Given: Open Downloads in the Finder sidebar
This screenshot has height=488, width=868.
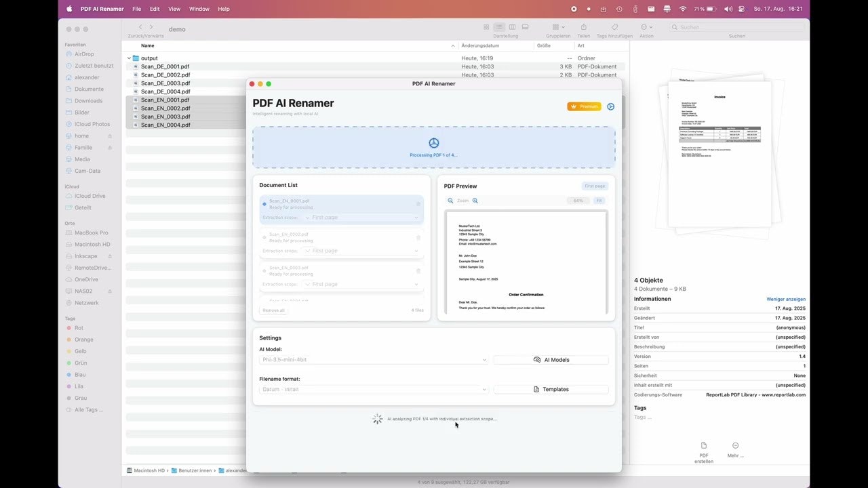Looking at the screenshot, I should pyautogui.click(x=88, y=101).
